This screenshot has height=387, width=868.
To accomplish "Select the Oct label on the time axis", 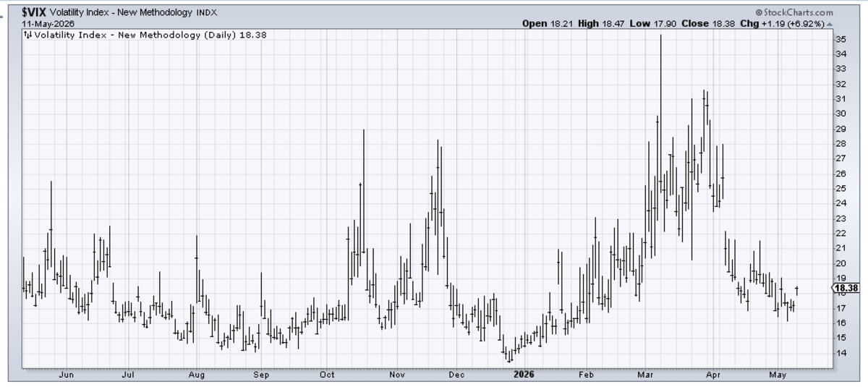I will (327, 375).
